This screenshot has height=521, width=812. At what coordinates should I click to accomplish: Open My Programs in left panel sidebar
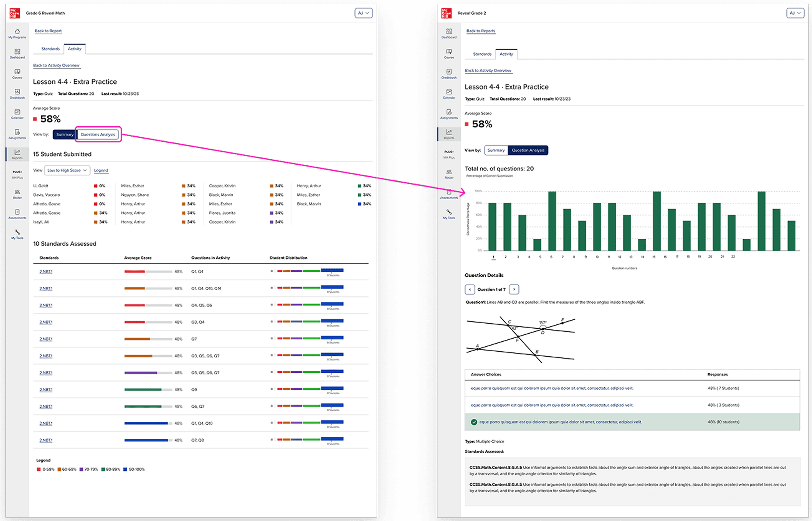click(x=17, y=33)
